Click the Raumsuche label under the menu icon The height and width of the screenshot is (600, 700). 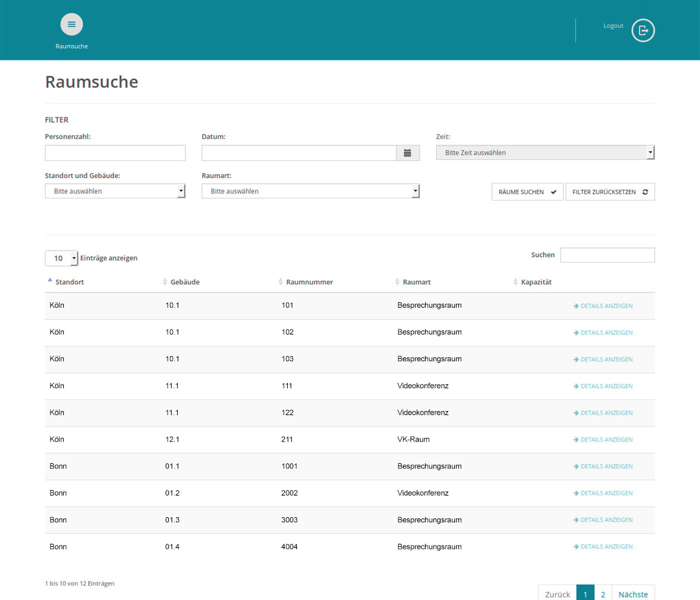coord(72,46)
